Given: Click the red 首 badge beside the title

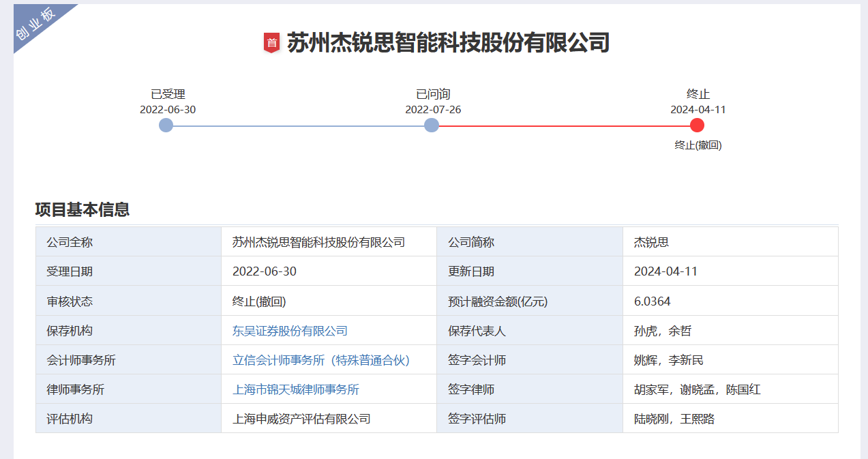Looking at the screenshot, I should click(271, 43).
